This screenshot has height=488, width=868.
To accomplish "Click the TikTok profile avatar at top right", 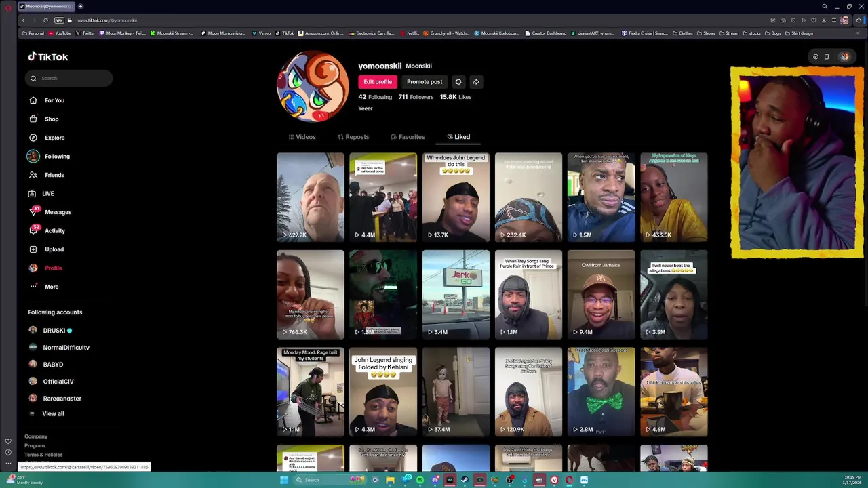I will [x=844, y=57].
